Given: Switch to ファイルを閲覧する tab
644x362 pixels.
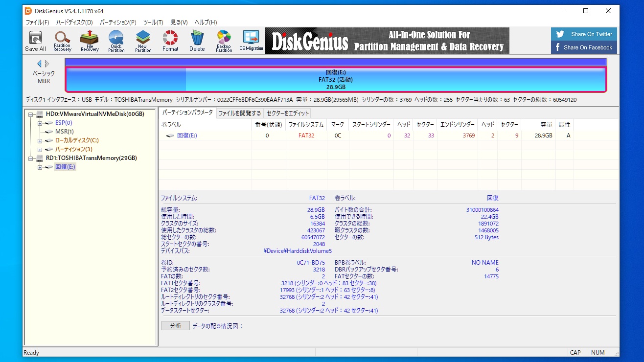Looking at the screenshot, I should 239,113.
